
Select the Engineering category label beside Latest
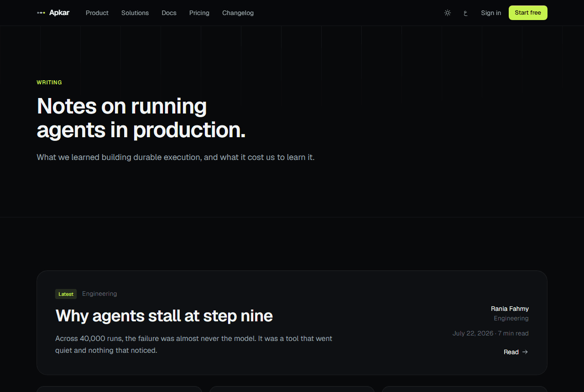click(x=99, y=294)
